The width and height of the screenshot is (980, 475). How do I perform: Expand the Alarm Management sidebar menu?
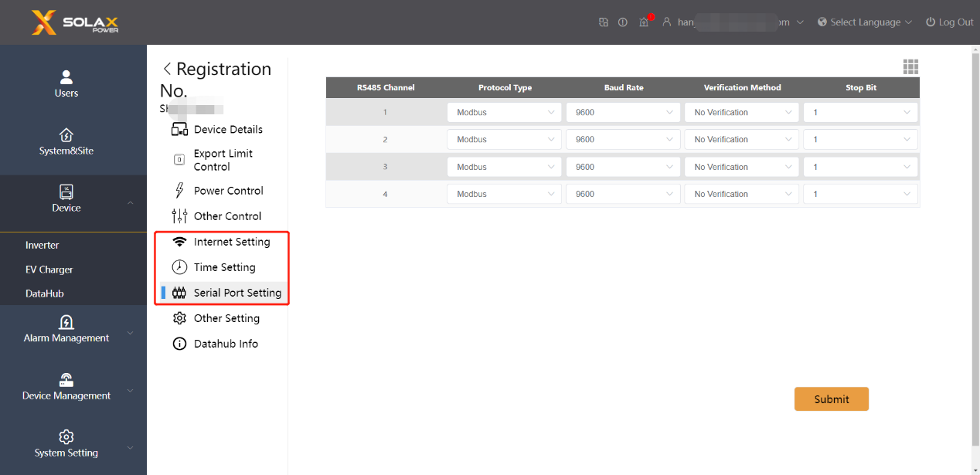(66, 329)
